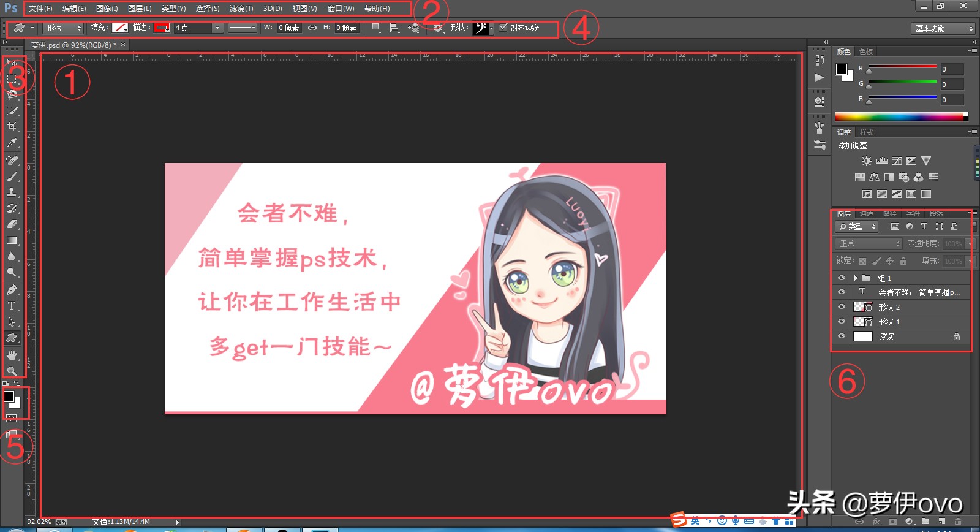Select the Pen tool
This screenshot has width=980, height=532.
pyautogui.click(x=12, y=289)
